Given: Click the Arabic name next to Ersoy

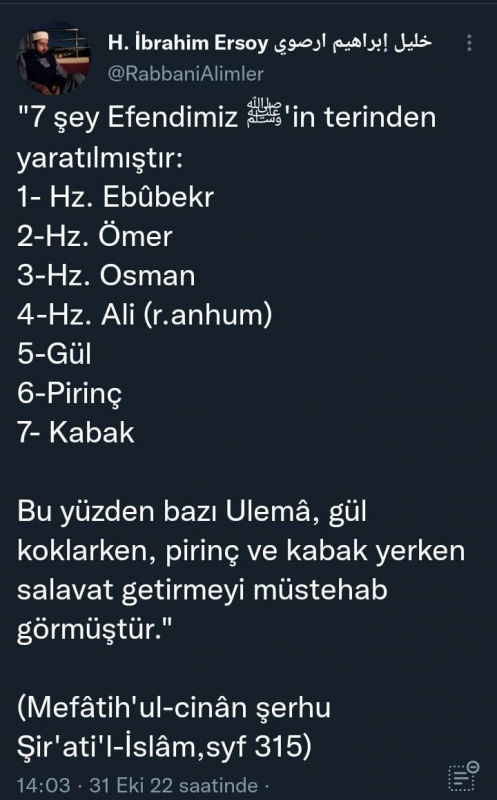Looking at the screenshot, I should (353, 43).
